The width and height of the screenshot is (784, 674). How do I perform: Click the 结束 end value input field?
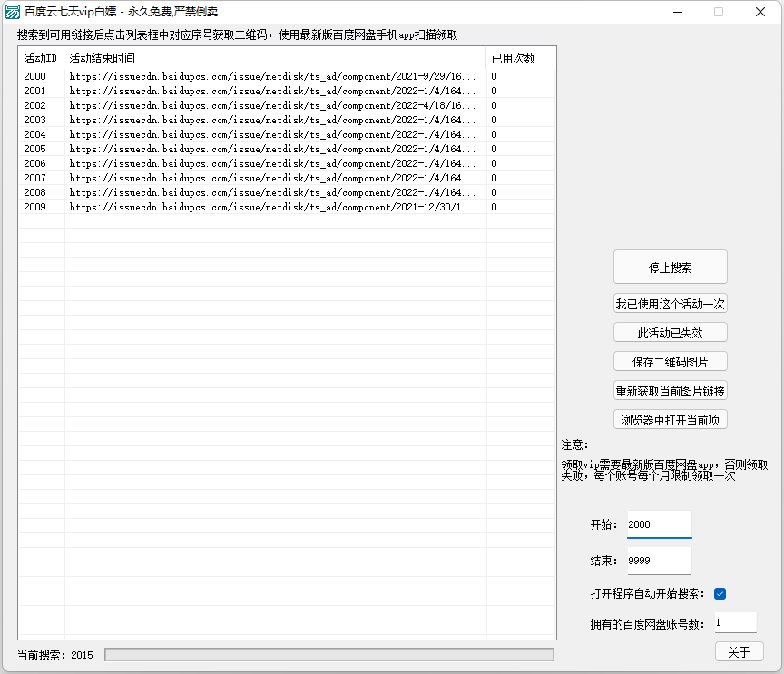[x=659, y=560]
